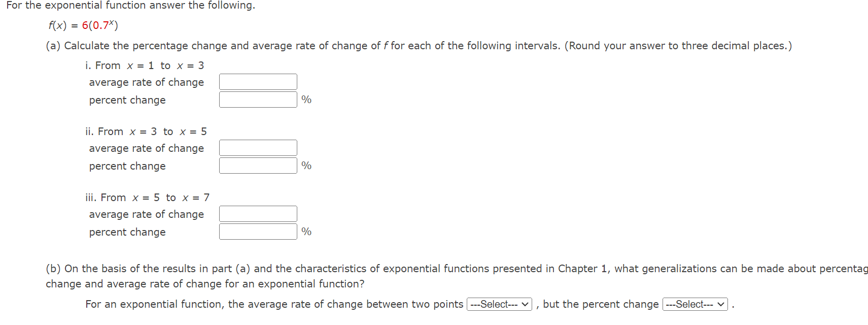Click the 'From x = 5 to x = 7' heading

tap(147, 197)
